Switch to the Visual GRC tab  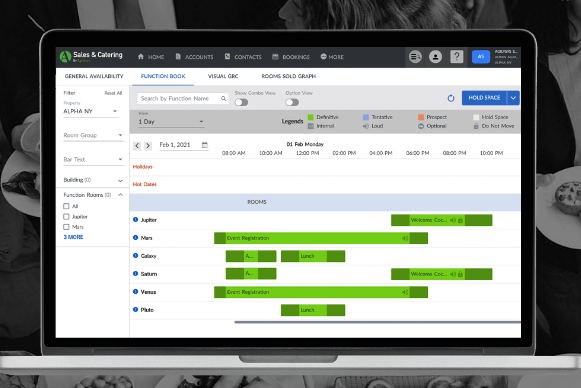point(223,76)
